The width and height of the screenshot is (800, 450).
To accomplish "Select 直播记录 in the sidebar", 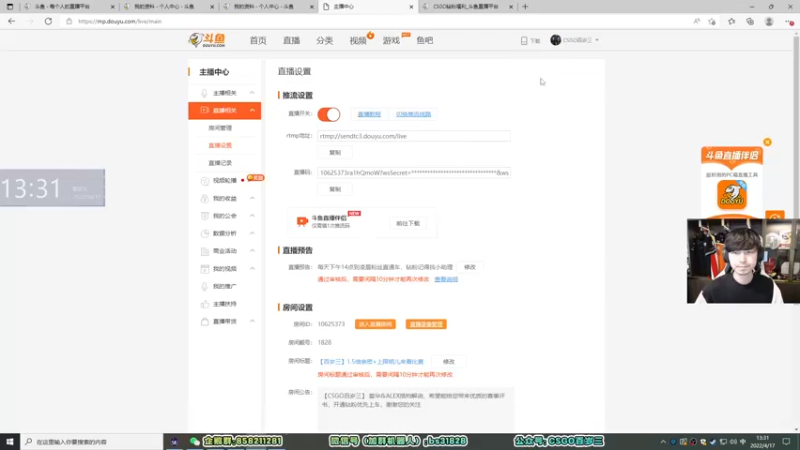I will 220,163.
